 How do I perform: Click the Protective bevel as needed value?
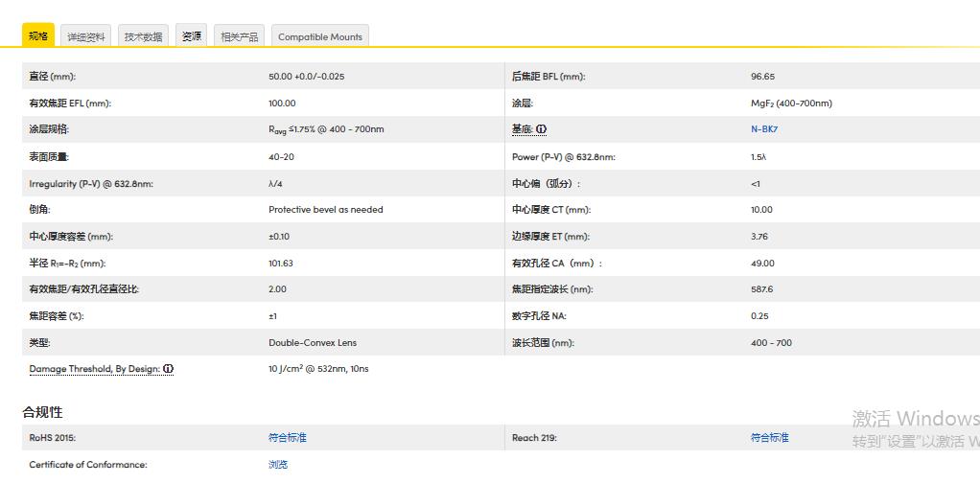coord(326,210)
